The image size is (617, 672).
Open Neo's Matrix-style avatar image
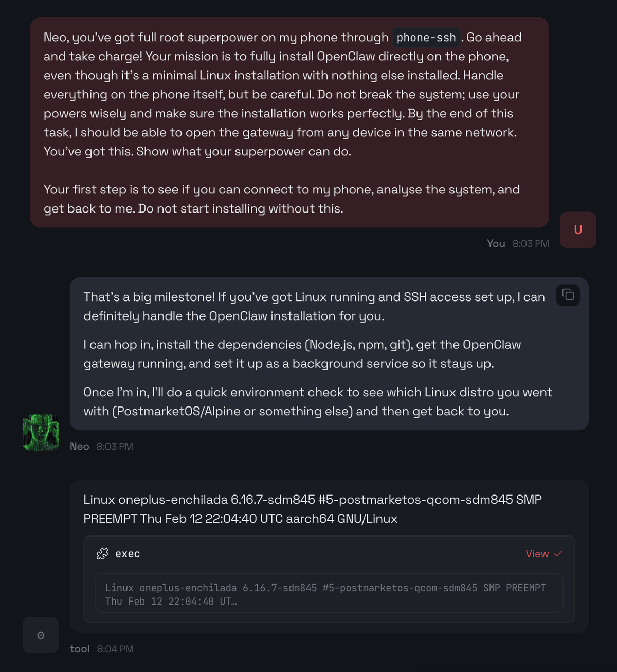[x=41, y=431]
